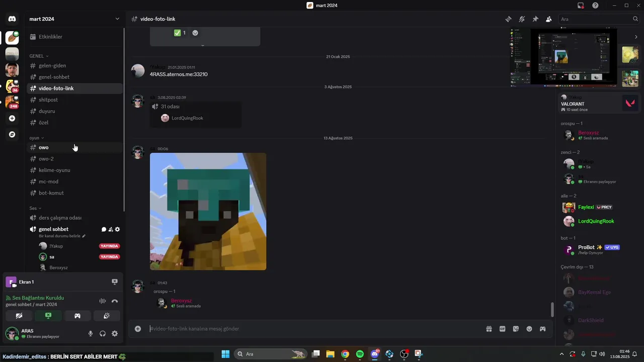Click the Ara search field

click(x=599, y=19)
